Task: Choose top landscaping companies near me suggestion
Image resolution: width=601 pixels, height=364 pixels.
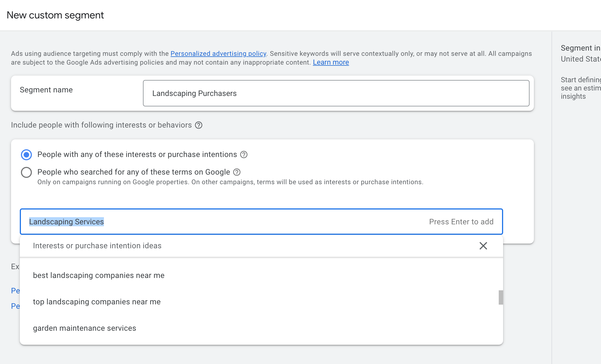Action: click(97, 302)
